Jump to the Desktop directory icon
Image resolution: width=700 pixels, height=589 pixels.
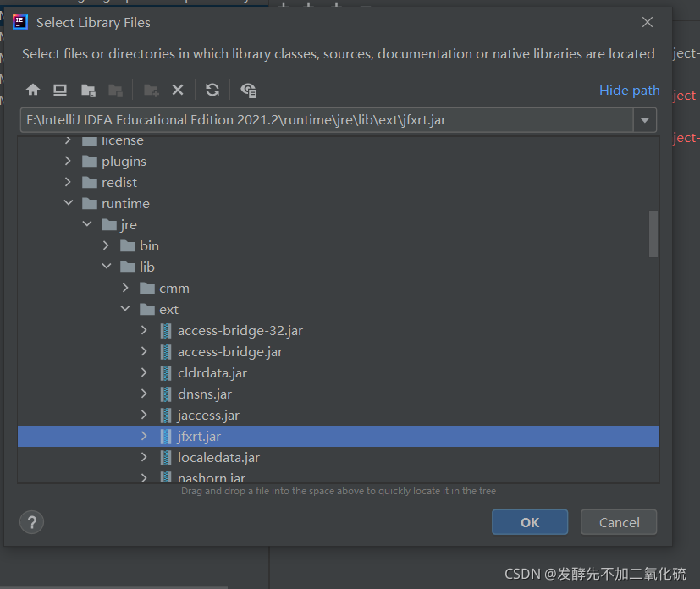coord(60,91)
